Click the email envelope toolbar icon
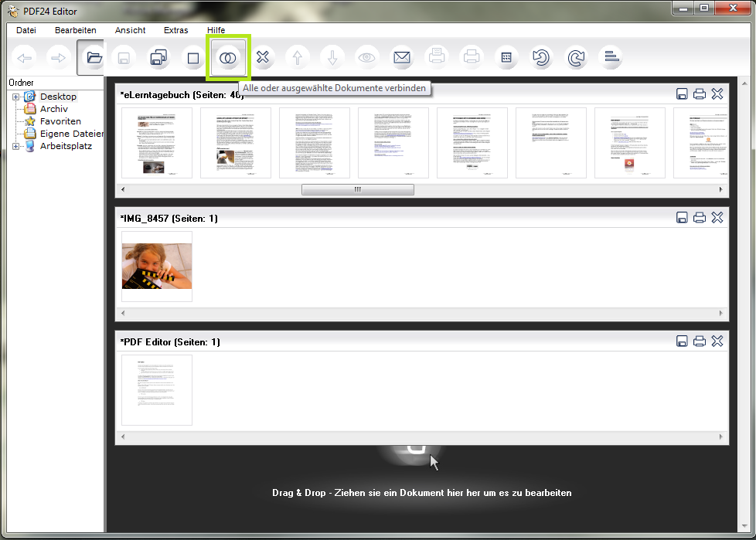The width and height of the screenshot is (756, 540). pos(402,58)
